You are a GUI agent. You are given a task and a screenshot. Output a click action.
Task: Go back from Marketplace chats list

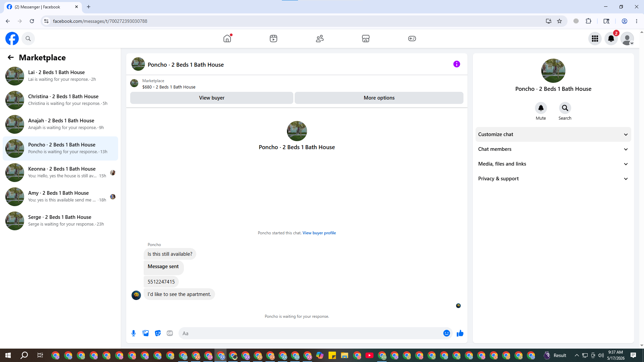point(11,57)
